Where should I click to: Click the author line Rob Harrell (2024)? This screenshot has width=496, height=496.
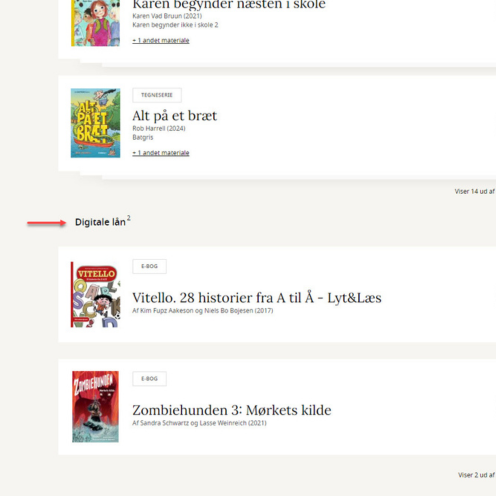[159, 128]
